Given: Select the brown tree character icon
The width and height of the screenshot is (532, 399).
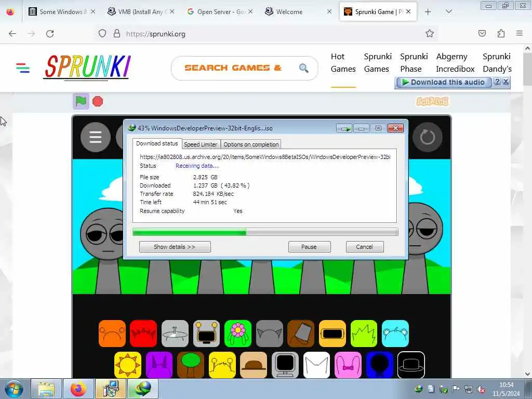Looking at the screenshot, I should pos(191,365).
